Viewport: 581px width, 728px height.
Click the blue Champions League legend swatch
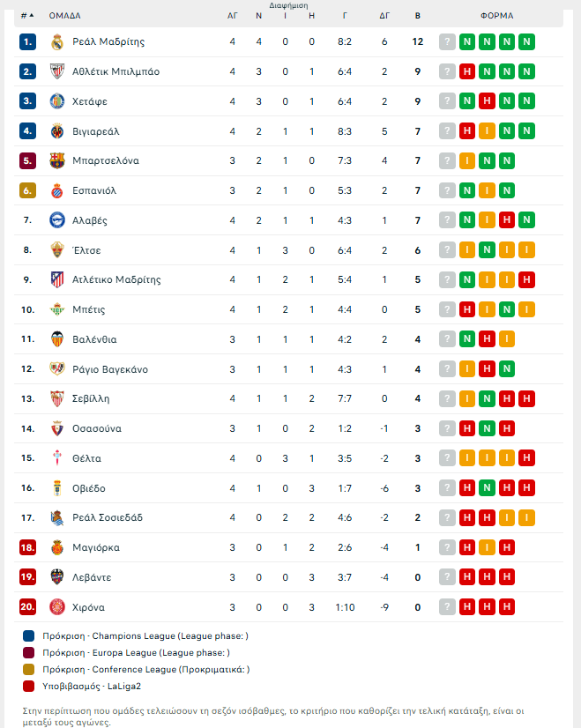(29, 635)
